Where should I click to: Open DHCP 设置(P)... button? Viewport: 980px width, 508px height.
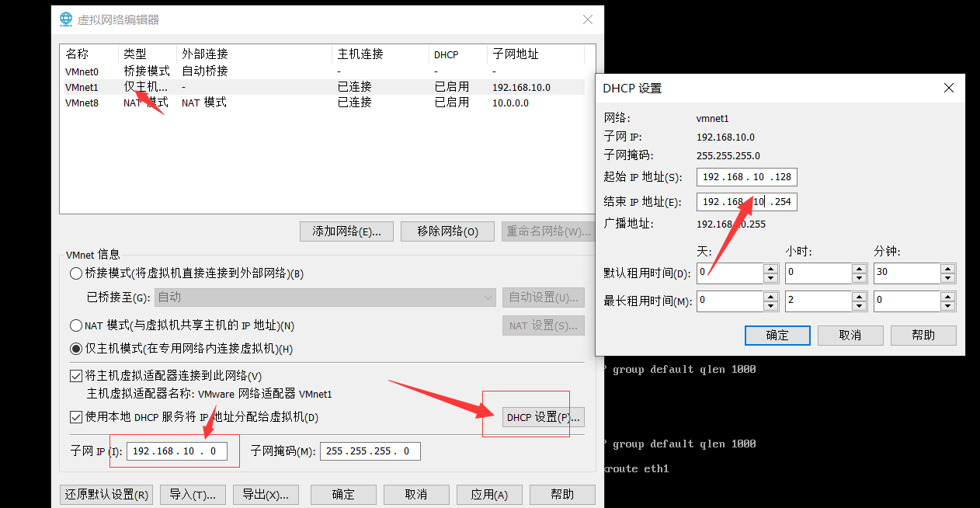click(x=543, y=417)
